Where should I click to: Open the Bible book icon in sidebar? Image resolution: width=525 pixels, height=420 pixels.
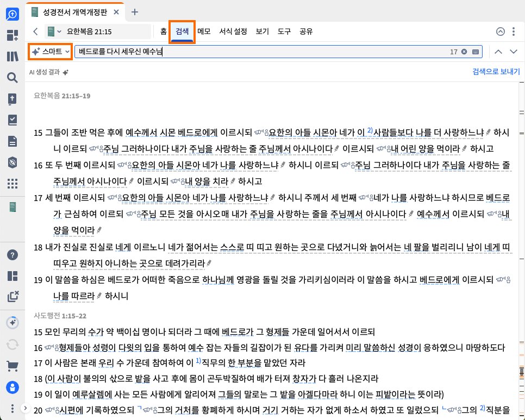click(x=12, y=99)
